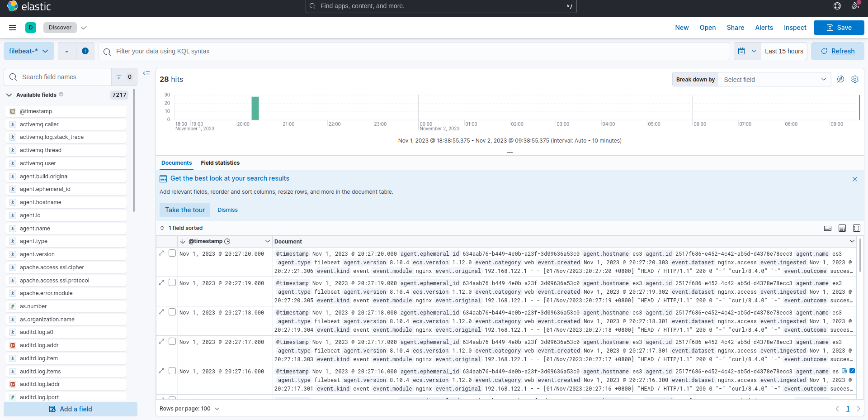This screenshot has height=420, width=868.
Task: Expand the Break down by field selector
Action: coord(774,80)
